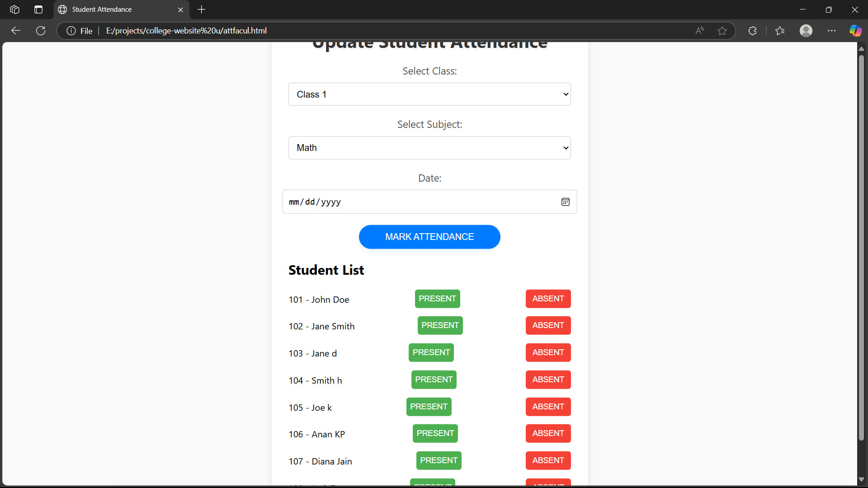Screen dimensions: 868x488
Task: Mark Anan KP as Present
Action: pyautogui.click(x=435, y=433)
